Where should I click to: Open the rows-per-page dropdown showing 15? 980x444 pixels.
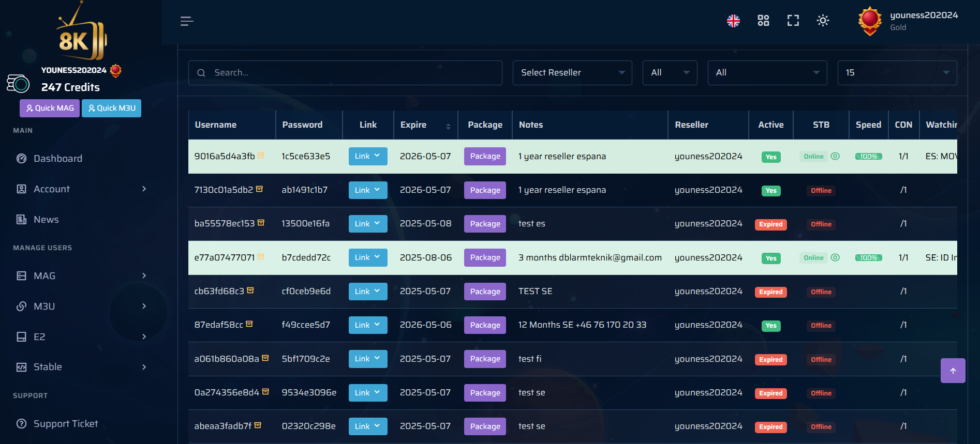coord(897,73)
